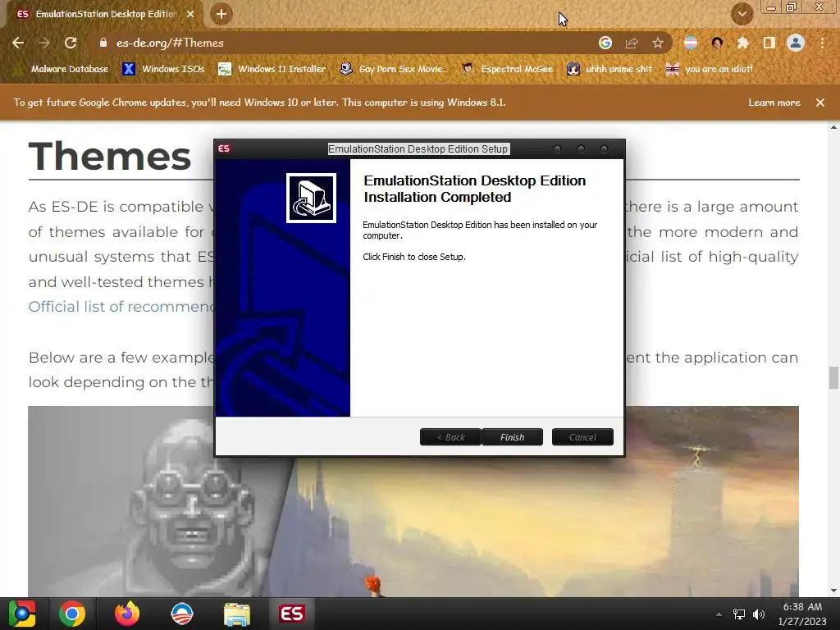Open File Explorer from the taskbar
The width and height of the screenshot is (840, 630).
pos(236,614)
